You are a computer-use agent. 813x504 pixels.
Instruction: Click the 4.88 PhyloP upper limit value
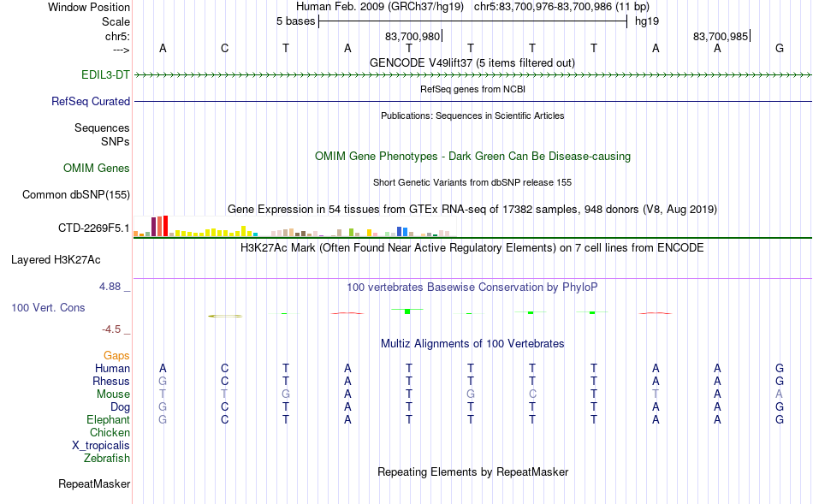tap(110, 286)
